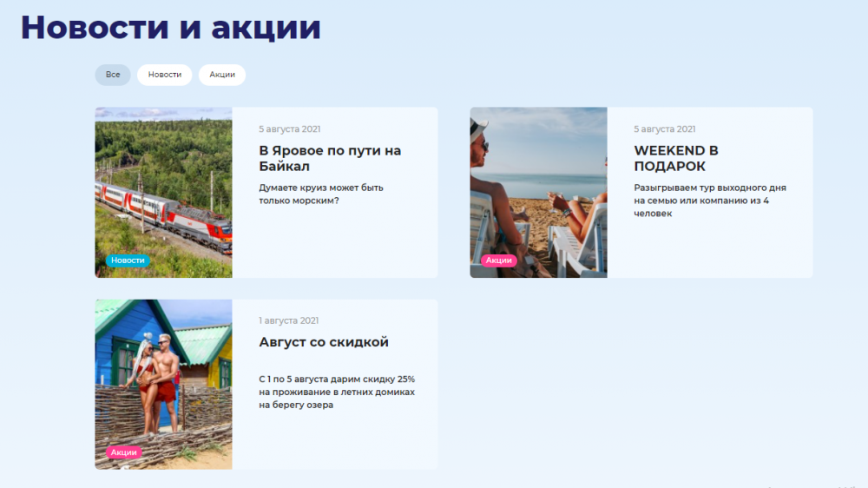This screenshot has width=868, height=488.
Task: Click the 25% discount description text
Action: 337,392
